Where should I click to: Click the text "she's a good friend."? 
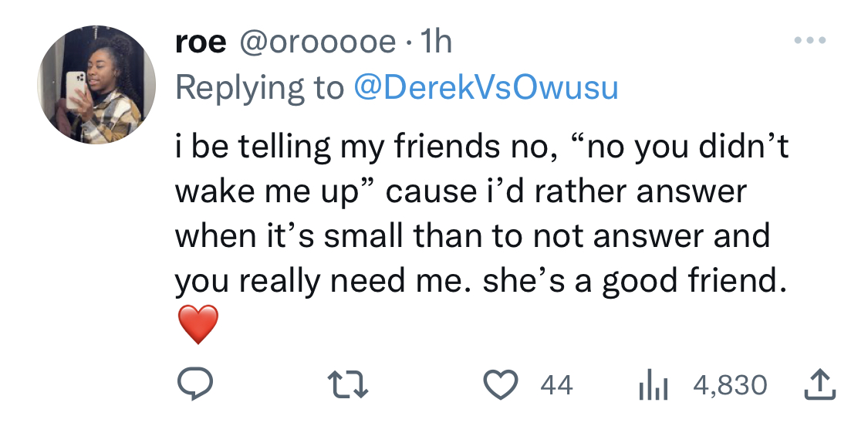[x=634, y=281]
